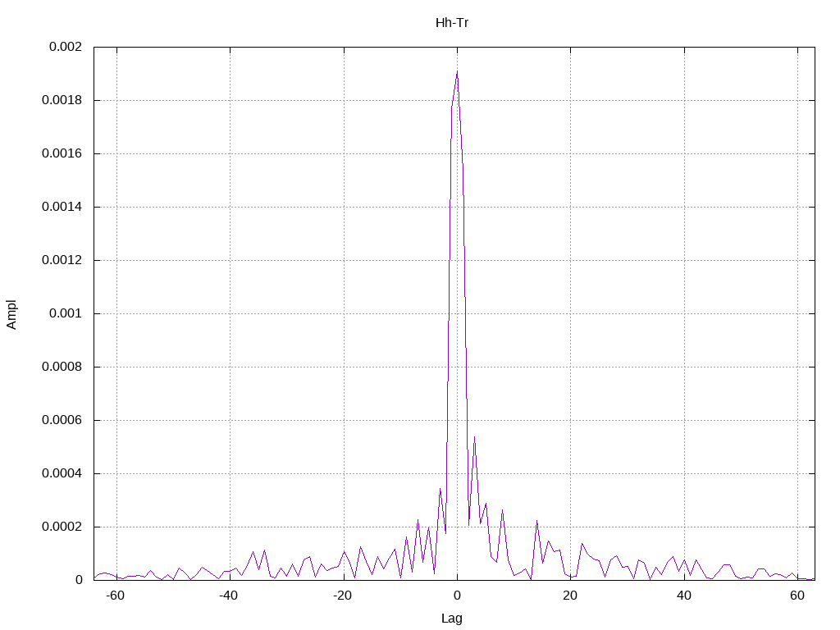Click the x-axis tick label 40
The height and width of the screenshot is (630, 840).
(x=683, y=596)
